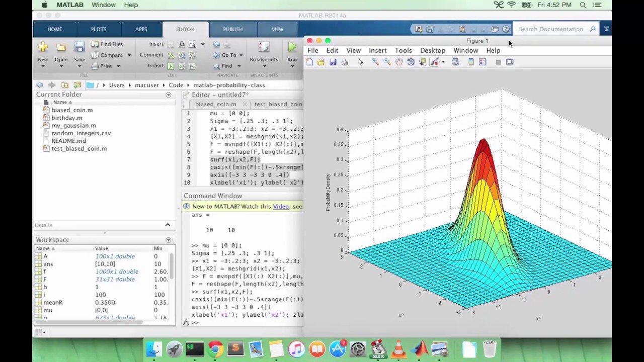The height and width of the screenshot is (362, 644).
Task: Open Current Folder panel actions menu
Action: point(169,95)
